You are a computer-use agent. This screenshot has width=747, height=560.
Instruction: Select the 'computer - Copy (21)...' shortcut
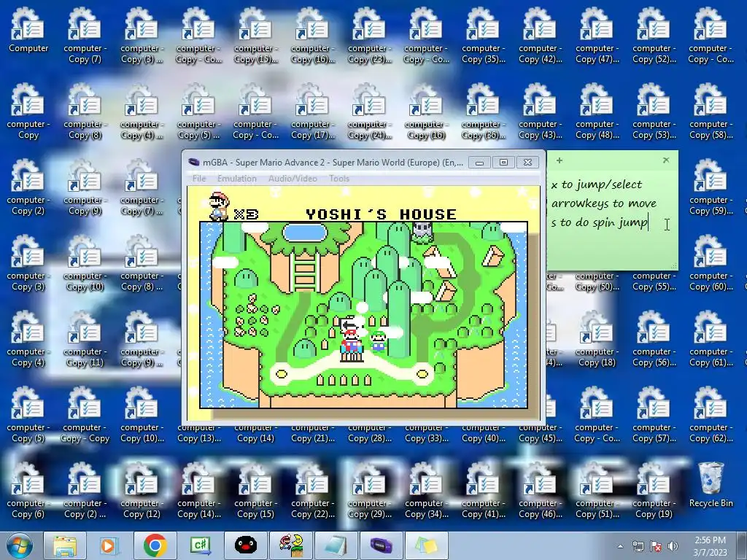(x=312, y=433)
